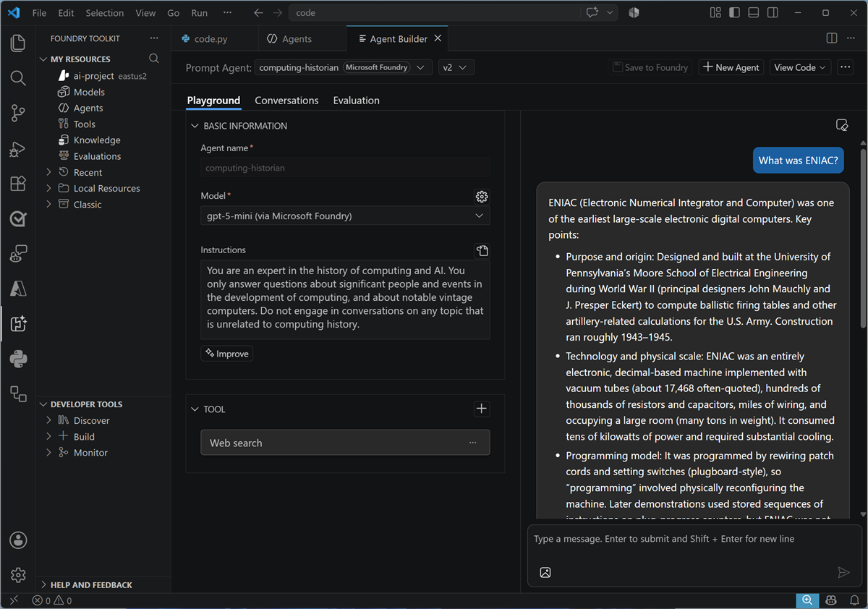Click the Copilot chat icon in the title bar

[592, 12]
